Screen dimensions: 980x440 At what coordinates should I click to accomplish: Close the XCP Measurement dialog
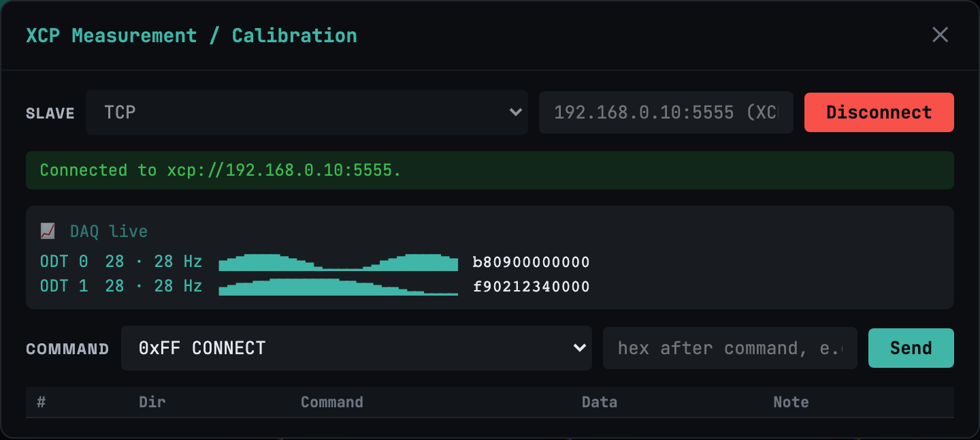pos(940,35)
